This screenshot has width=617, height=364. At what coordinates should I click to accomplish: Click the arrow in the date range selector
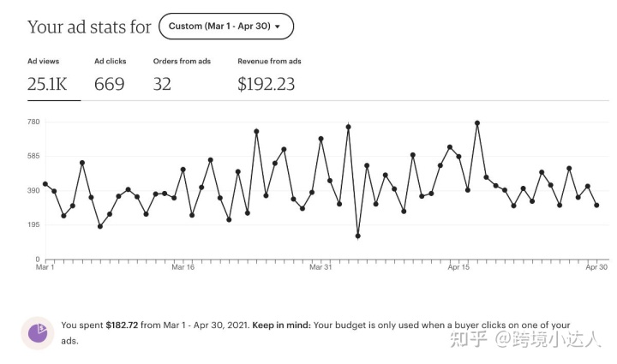point(278,27)
